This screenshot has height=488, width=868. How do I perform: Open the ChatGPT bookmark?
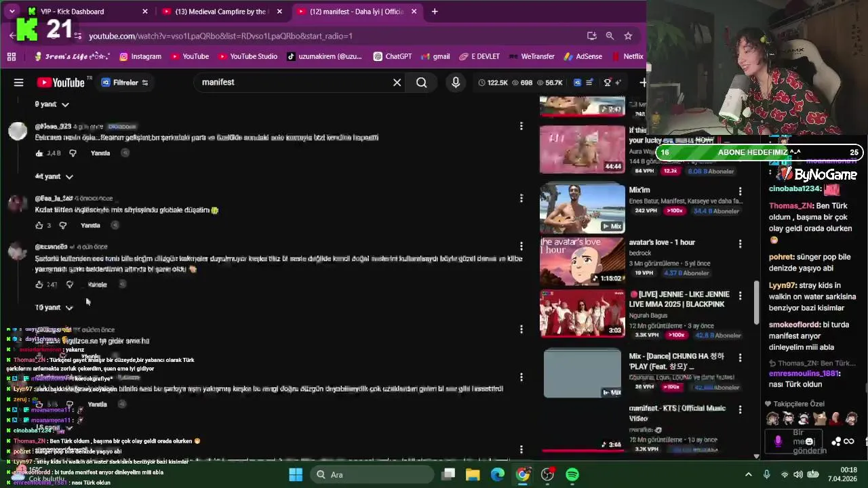(391, 56)
